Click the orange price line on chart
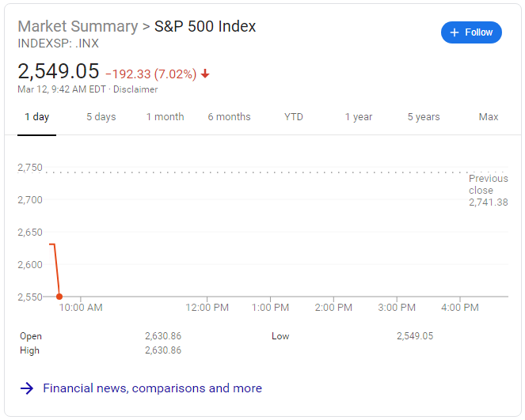 [x=56, y=269]
